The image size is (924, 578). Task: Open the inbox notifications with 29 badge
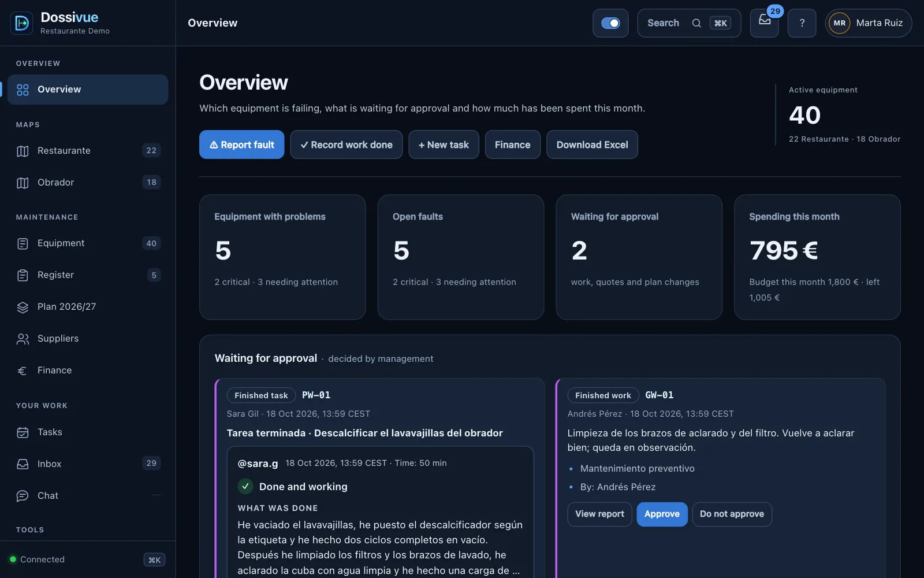click(x=765, y=23)
